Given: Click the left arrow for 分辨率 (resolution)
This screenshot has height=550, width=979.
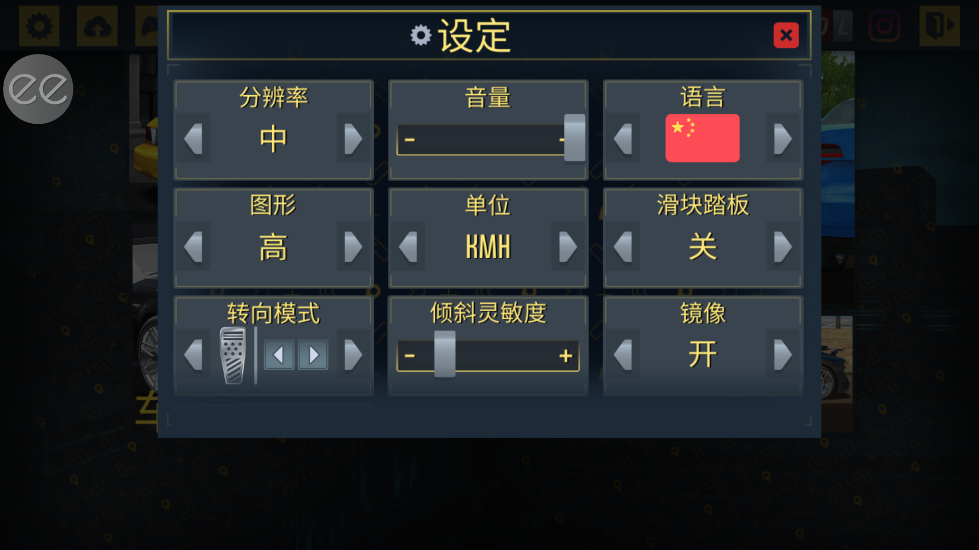Looking at the screenshot, I should point(194,139).
